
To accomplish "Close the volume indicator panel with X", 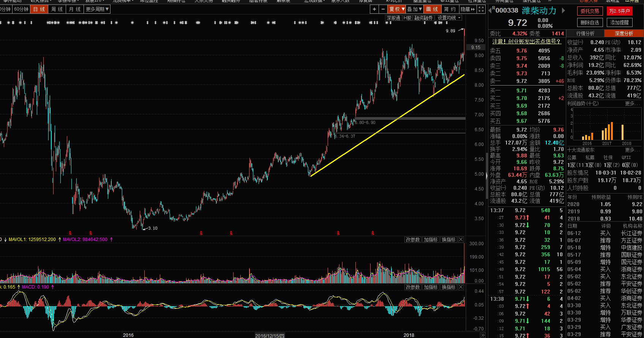I will 461,240.
